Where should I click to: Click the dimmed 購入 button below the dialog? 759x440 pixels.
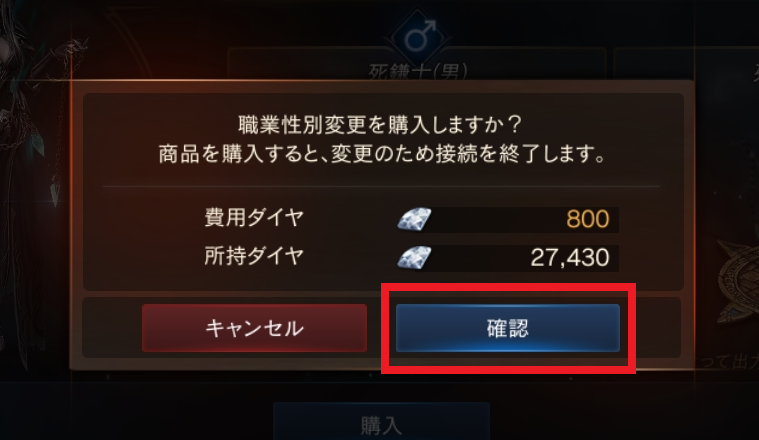click(381, 421)
